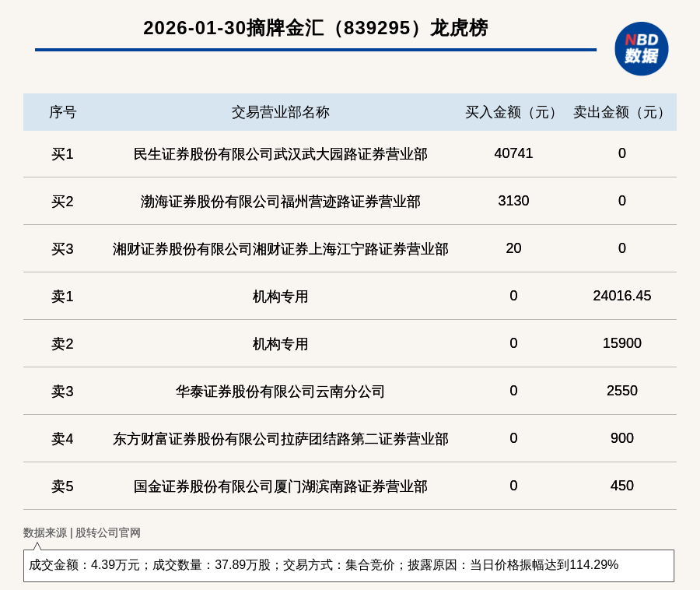Click the 买入金额（元） column header
This screenshot has width=700, height=590.
click(513, 112)
